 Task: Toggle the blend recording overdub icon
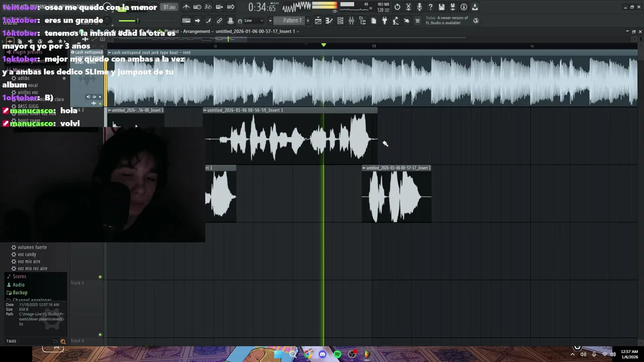pos(219,7)
